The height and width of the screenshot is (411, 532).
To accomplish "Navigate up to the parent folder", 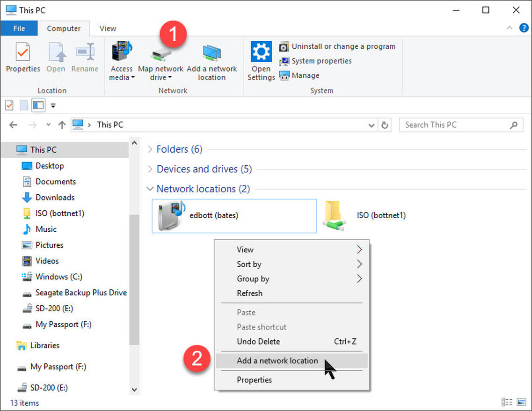I will coord(61,125).
